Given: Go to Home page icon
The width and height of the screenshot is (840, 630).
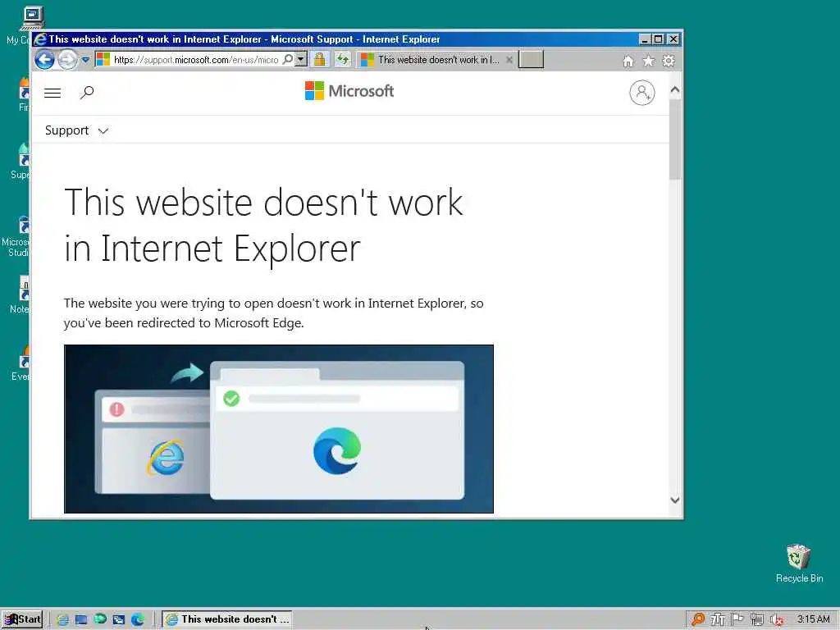Looking at the screenshot, I should pos(628,61).
